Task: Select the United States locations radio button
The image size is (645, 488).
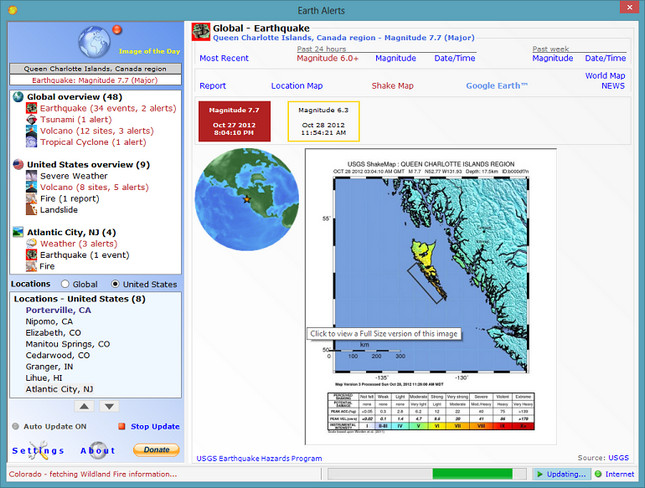Action: coord(116,284)
